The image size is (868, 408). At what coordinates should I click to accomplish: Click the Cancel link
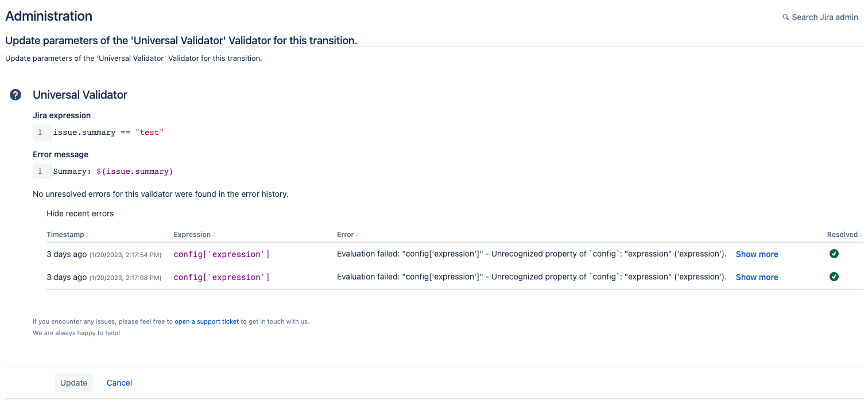pyautogui.click(x=119, y=383)
